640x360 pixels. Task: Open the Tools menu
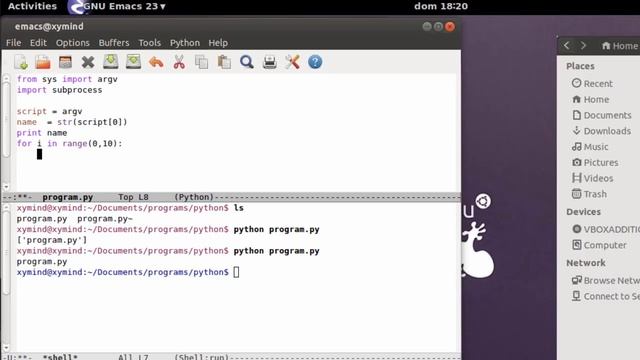[150, 43]
